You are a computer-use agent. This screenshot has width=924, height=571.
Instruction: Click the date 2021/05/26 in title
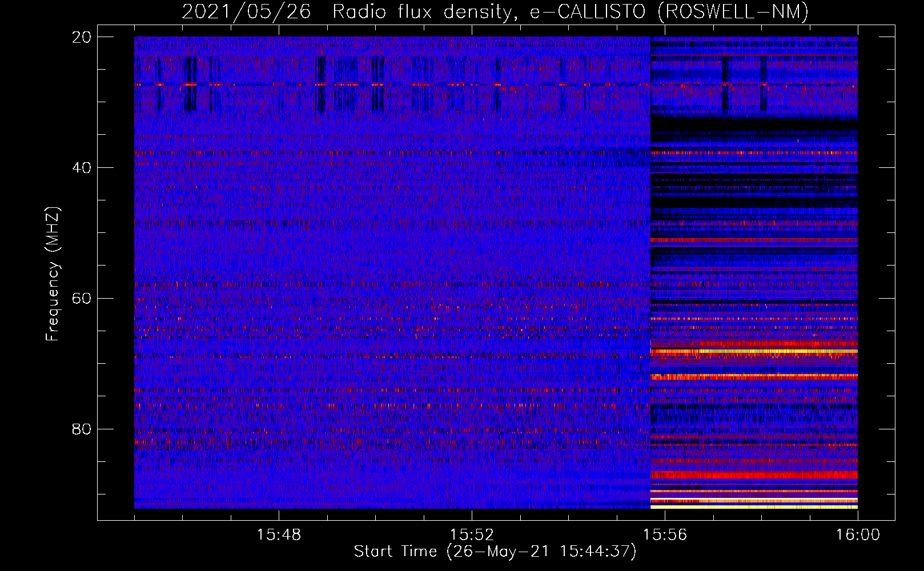pos(246,11)
